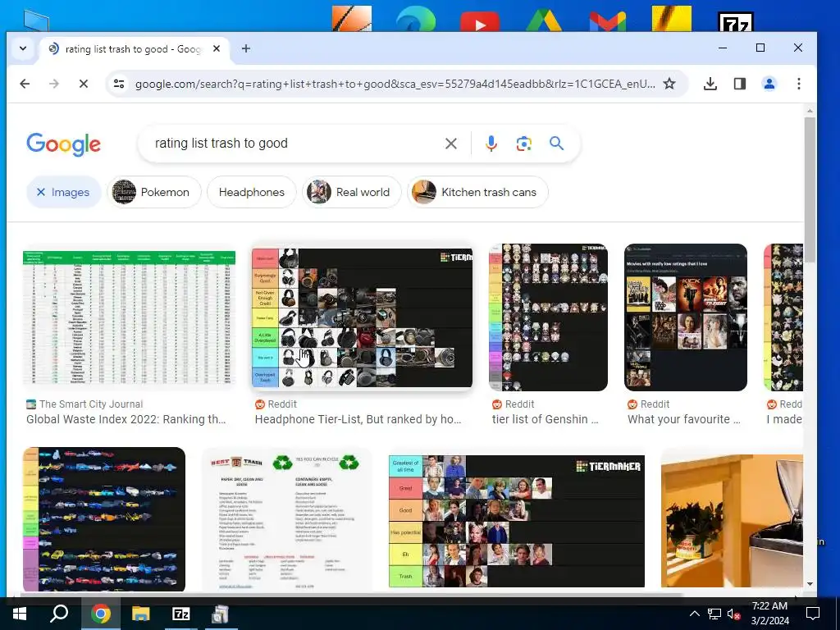Remove the Images filter chip
Screen dimensions: 840x630
point(63,192)
